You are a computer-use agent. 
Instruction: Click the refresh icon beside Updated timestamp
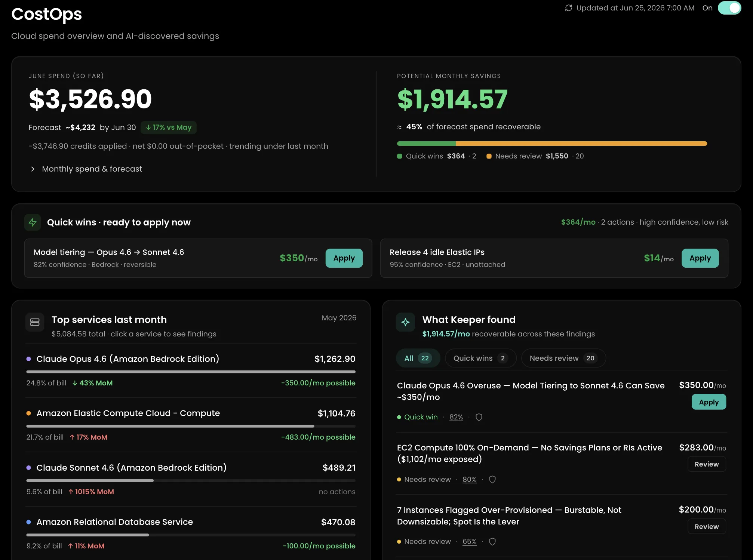(568, 8)
